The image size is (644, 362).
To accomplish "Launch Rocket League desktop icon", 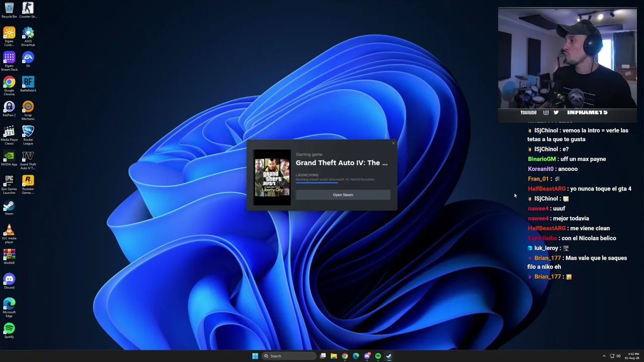I will (x=28, y=135).
